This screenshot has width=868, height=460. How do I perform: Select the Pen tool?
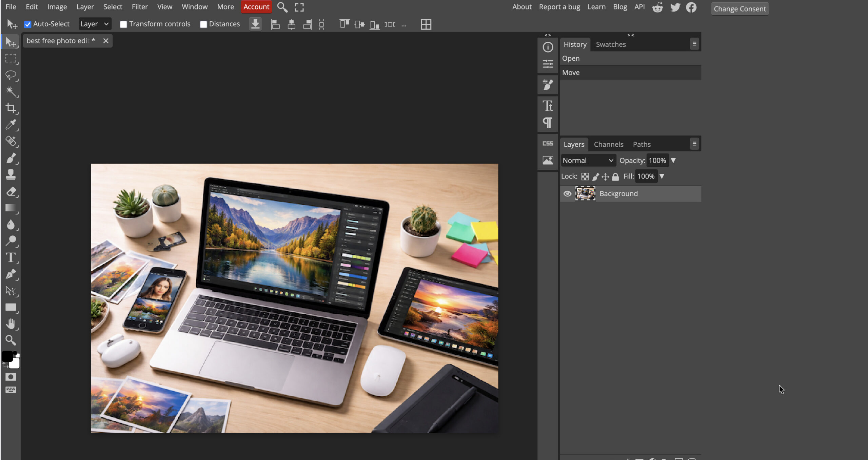(11, 274)
